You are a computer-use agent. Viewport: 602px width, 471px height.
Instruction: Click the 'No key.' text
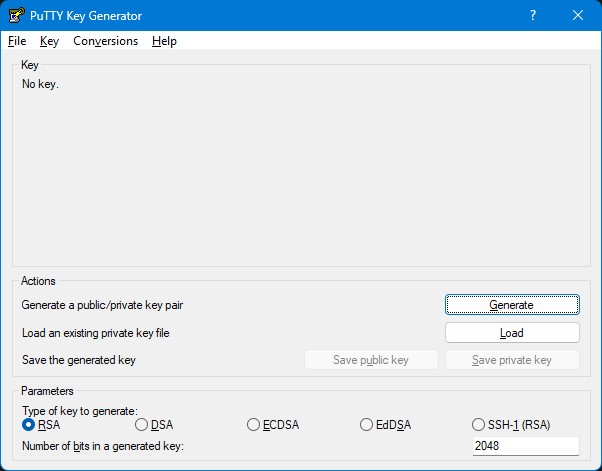(x=40, y=84)
